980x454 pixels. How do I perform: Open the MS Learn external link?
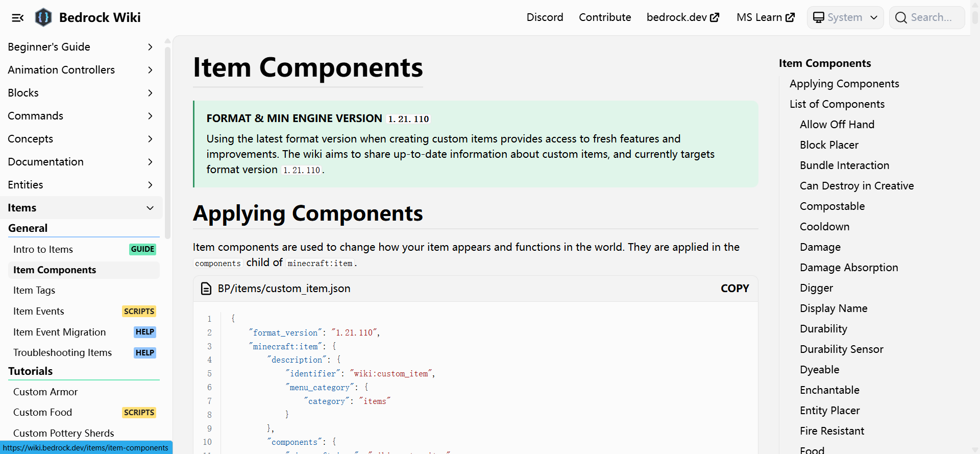(x=765, y=17)
